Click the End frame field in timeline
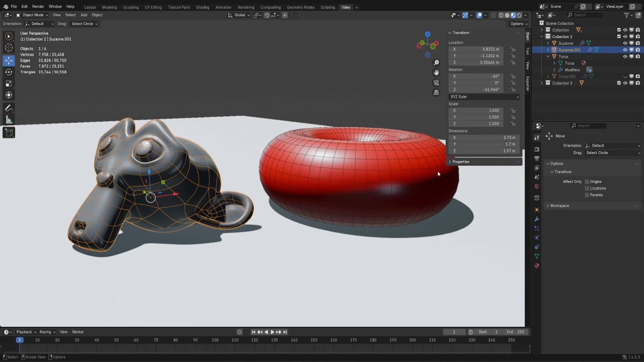Image resolution: width=644 pixels, height=362 pixels. (516, 332)
